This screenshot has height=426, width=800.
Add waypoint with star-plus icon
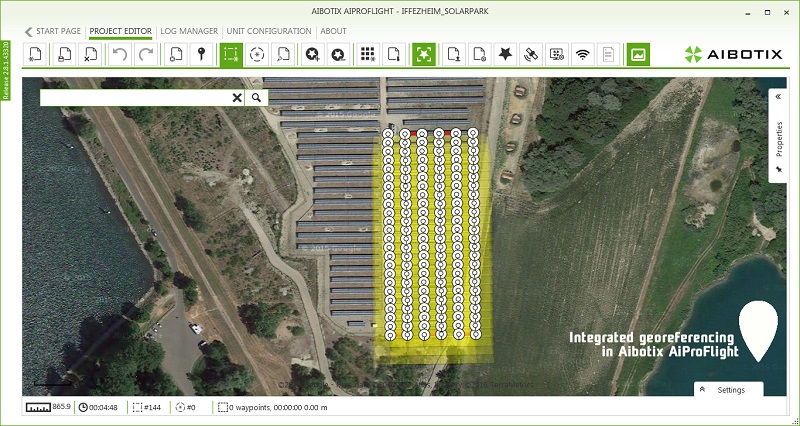(313, 54)
